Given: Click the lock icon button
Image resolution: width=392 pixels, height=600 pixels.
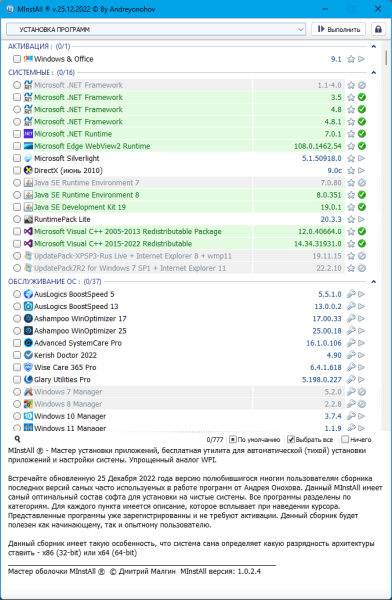Looking at the screenshot, I should pyautogui.click(x=378, y=29).
